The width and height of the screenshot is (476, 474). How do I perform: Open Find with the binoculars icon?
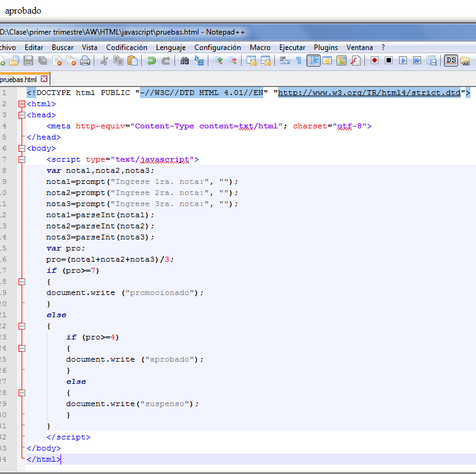[x=184, y=60]
